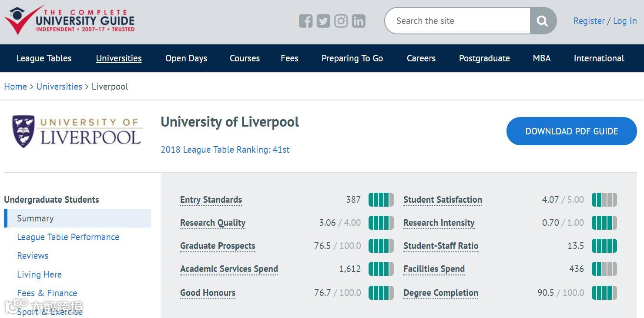The image size is (644, 318).
Task: Click the Research Intensity rating bar
Action: [604, 223]
